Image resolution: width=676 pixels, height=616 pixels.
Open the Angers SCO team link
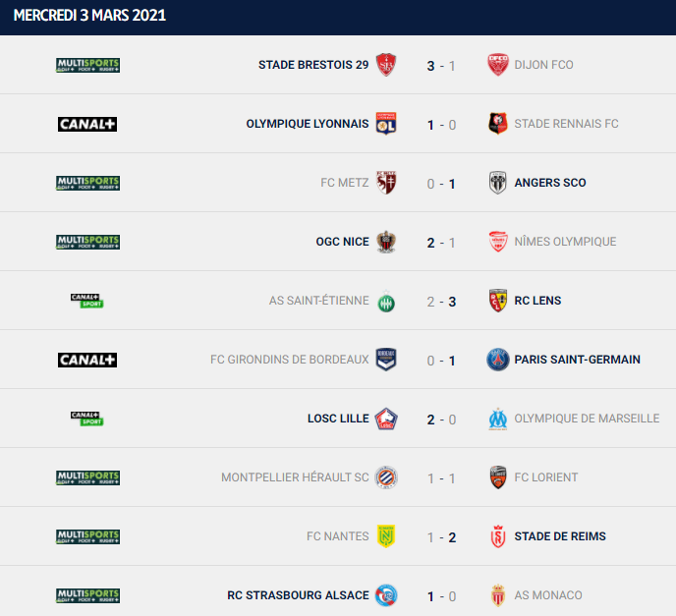(549, 183)
